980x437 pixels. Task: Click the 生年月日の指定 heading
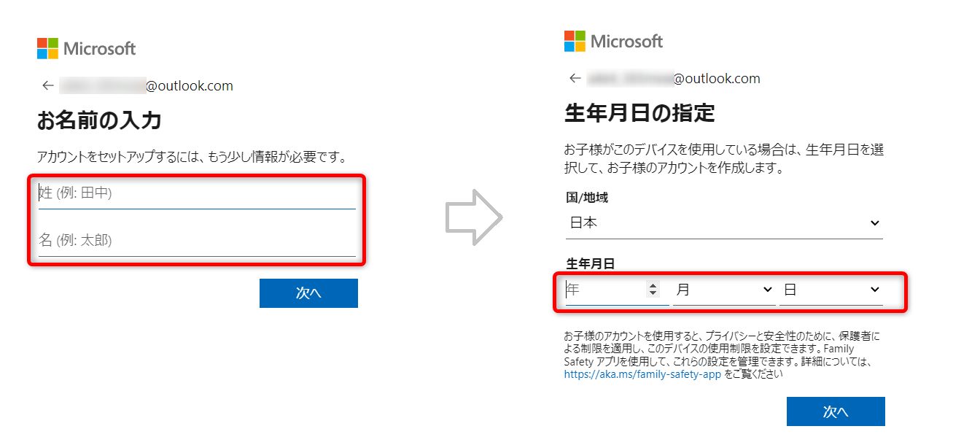pyautogui.click(x=639, y=113)
